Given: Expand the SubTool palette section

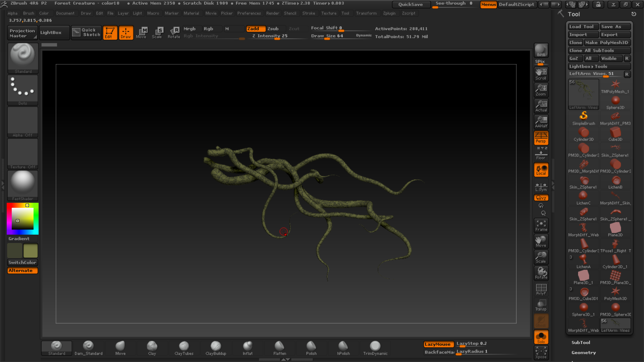Looking at the screenshot, I should tap(581, 342).
